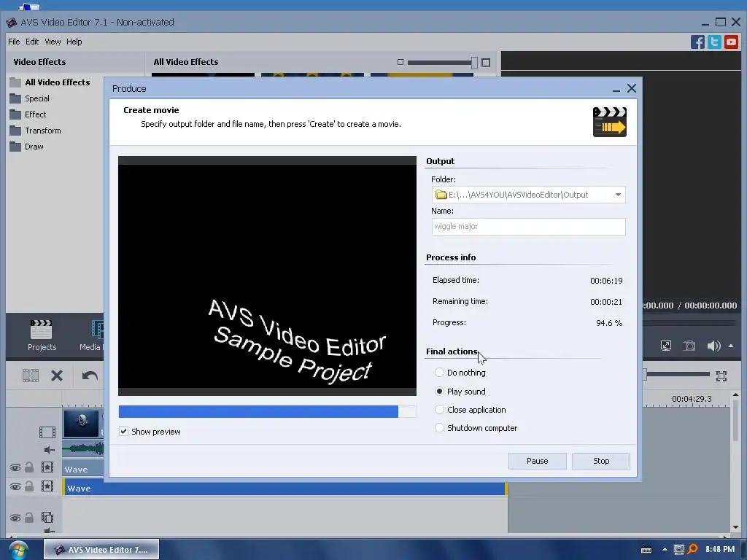Open the on-screen keyboard tray icon
This screenshot has height=560, width=747.
click(646, 550)
